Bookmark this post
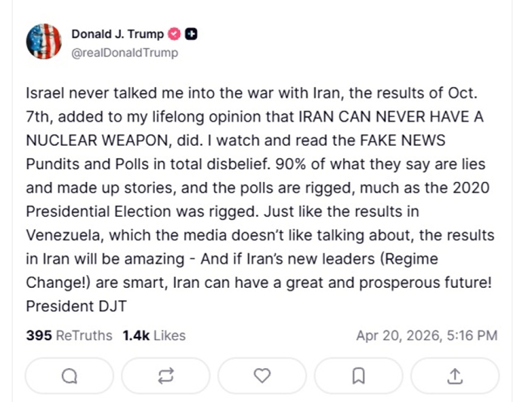532x402 pixels. (x=359, y=376)
